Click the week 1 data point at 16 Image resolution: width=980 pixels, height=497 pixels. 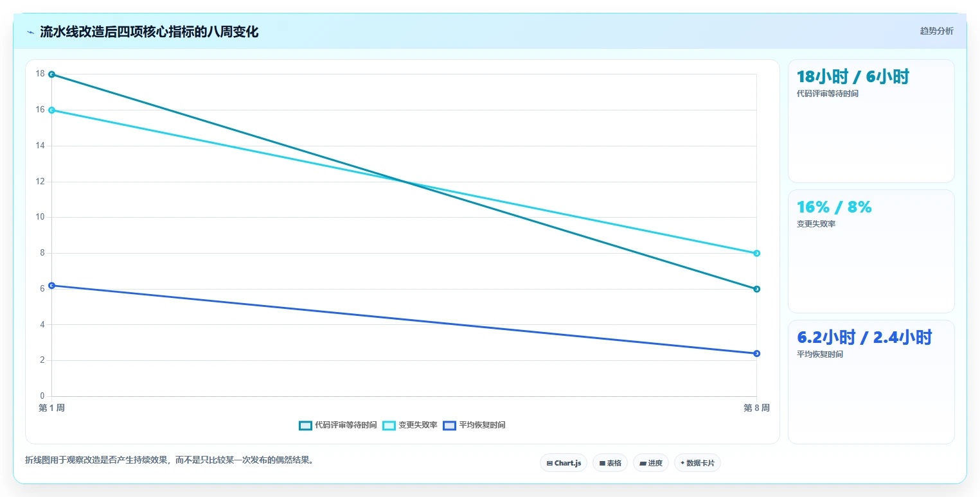point(51,110)
